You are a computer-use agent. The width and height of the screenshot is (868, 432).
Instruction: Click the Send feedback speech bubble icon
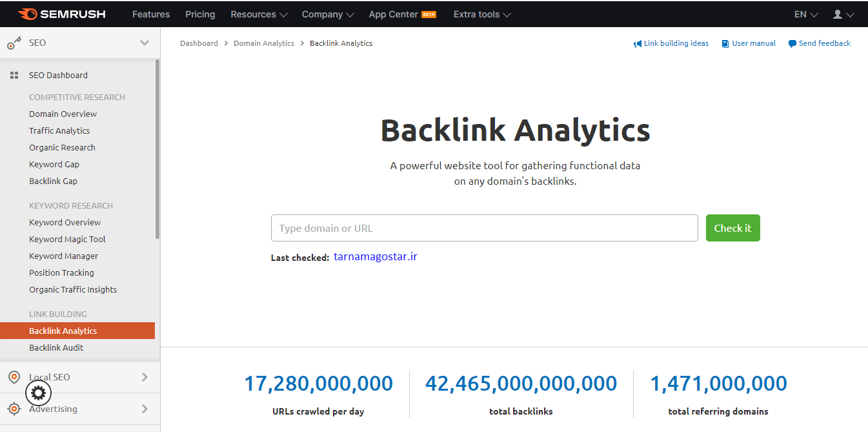coord(792,44)
